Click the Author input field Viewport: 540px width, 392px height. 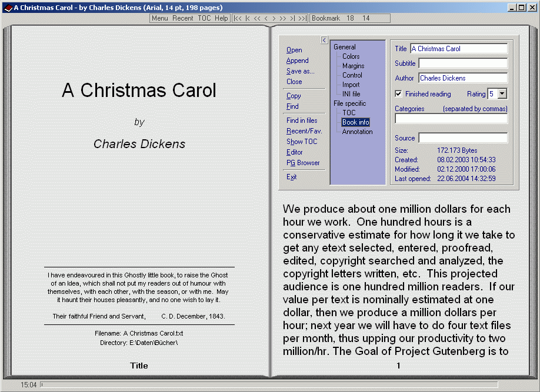tap(463, 78)
